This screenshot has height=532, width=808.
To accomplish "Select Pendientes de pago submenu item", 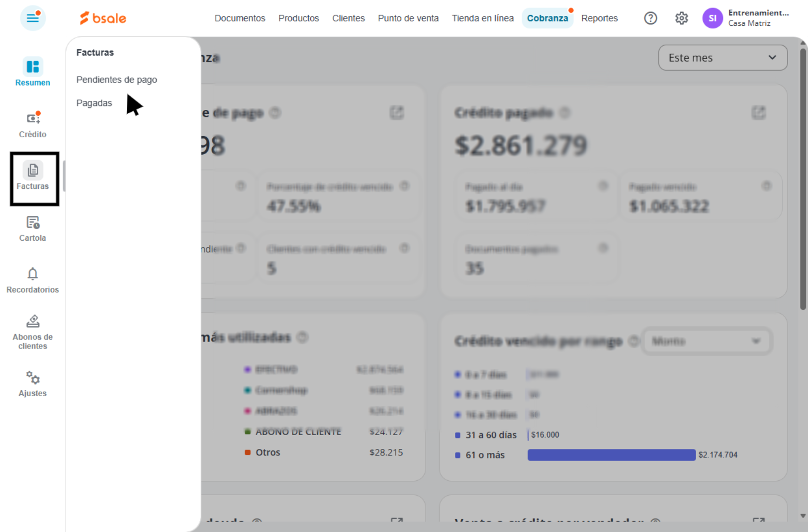I will click(116, 80).
